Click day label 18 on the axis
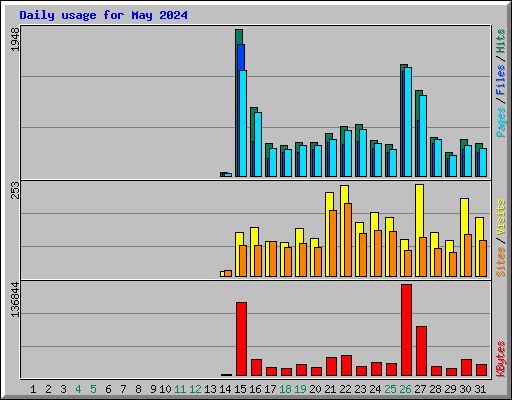Screen dimensions: 512x400 [285, 389]
